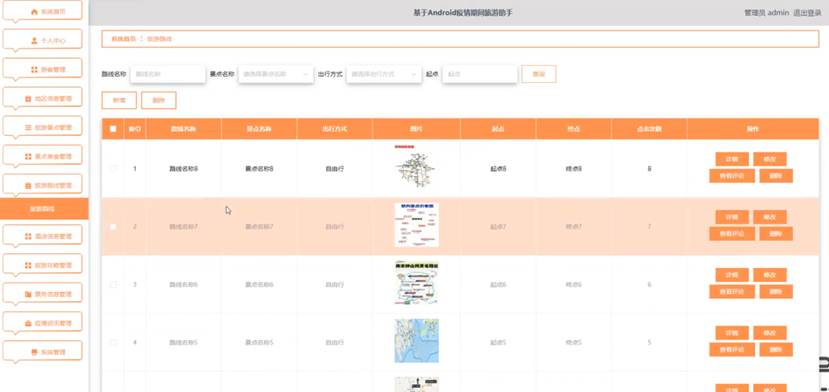Open the map thumbnail in row 路线名称8

coord(416,167)
